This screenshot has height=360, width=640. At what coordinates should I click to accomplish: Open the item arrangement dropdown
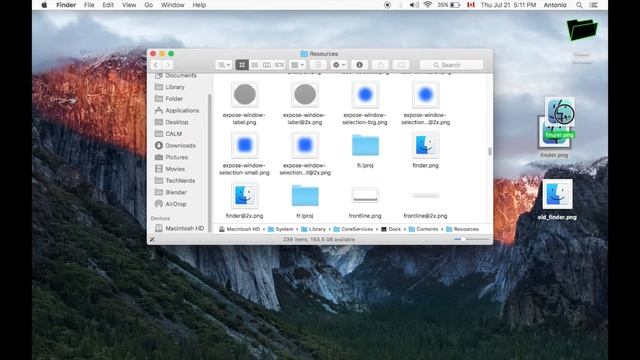pyautogui.click(x=298, y=65)
